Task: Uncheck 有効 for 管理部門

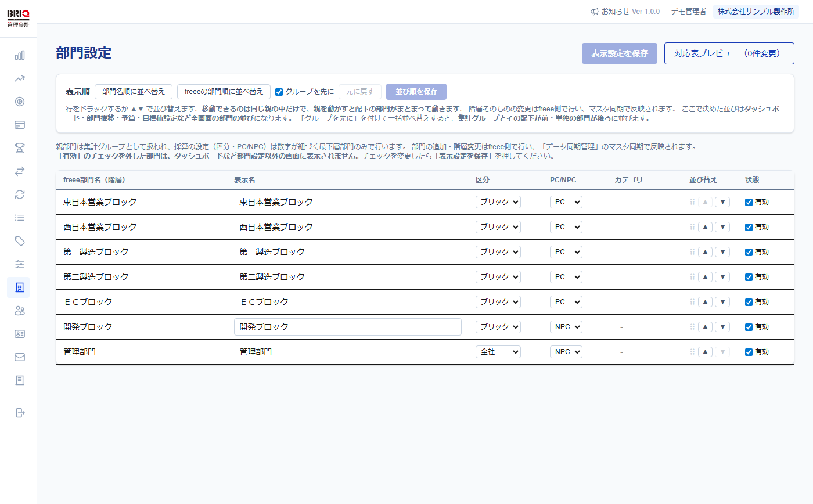Action: pos(749,352)
